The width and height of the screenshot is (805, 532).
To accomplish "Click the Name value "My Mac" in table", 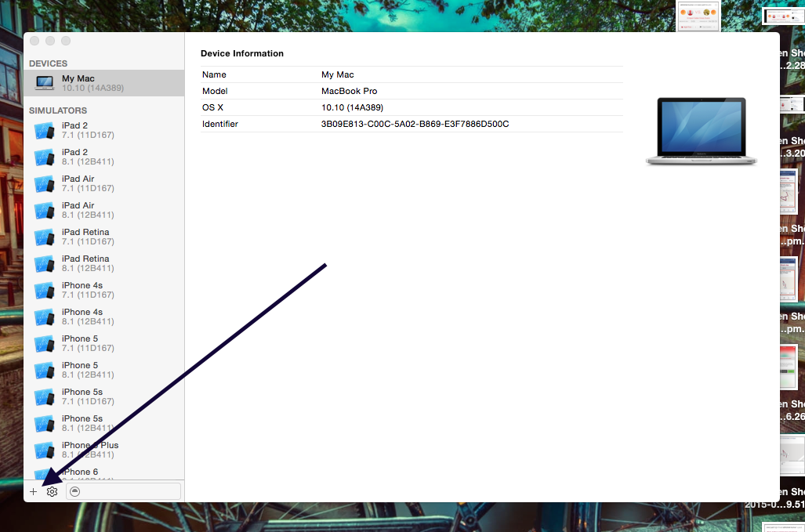I will click(x=337, y=75).
